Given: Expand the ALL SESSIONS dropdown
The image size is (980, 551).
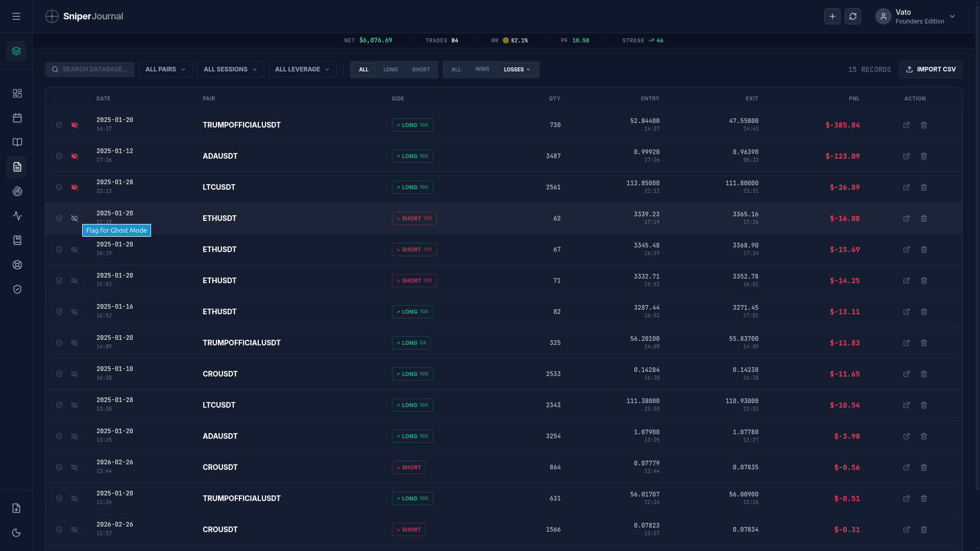Looking at the screenshot, I should pyautogui.click(x=231, y=69).
